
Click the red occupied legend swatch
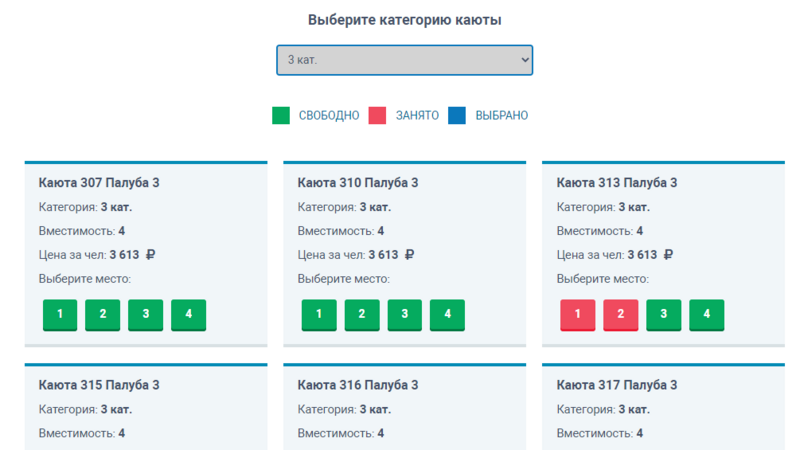coord(377,115)
